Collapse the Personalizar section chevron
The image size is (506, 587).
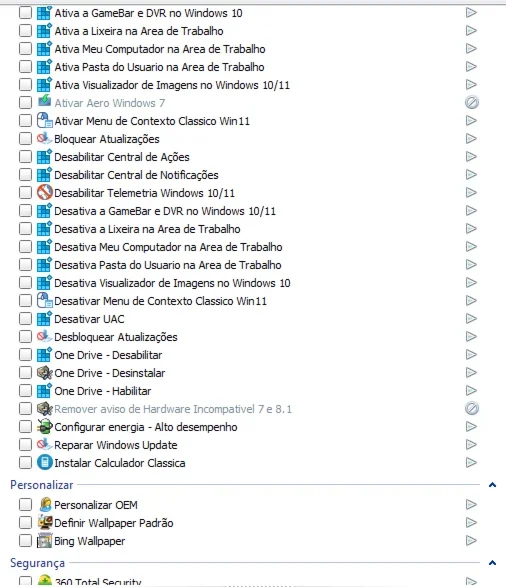click(x=493, y=485)
